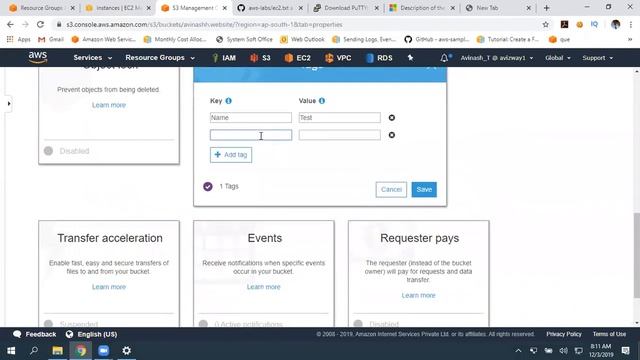Open the Privacy Policy link

(564, 334)
